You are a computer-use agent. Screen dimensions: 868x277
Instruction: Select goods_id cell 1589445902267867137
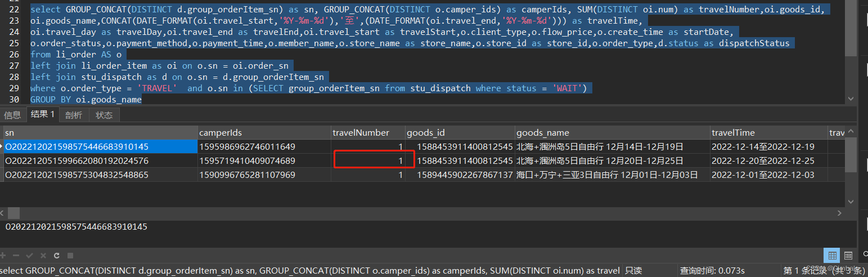460,175
